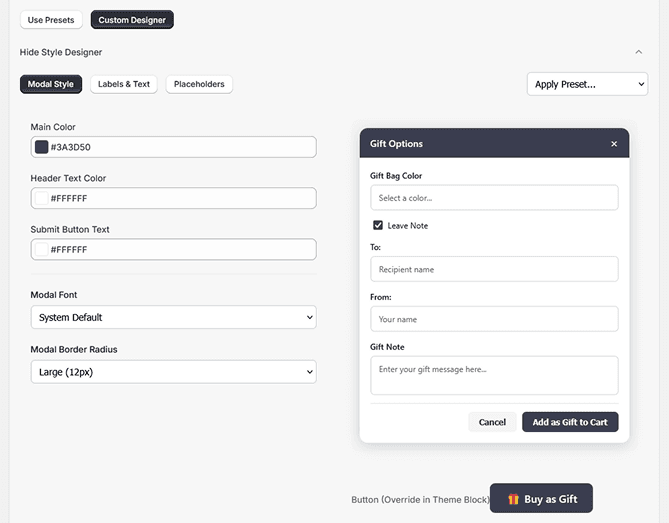Image resolution: width=669 pixels, height=523 pixels.
Task: Click Hide Style Designer label
Action: click(x=61, y=52)
